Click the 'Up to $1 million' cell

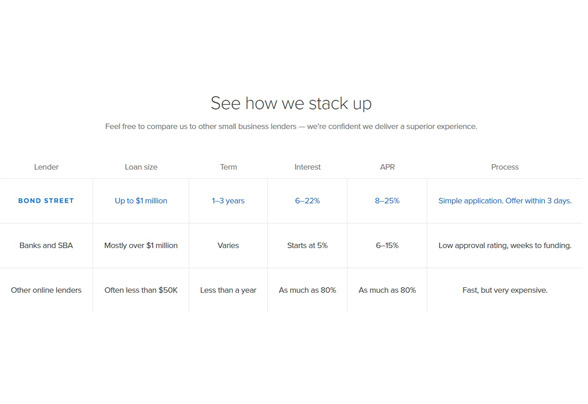(x=141, y=201)
